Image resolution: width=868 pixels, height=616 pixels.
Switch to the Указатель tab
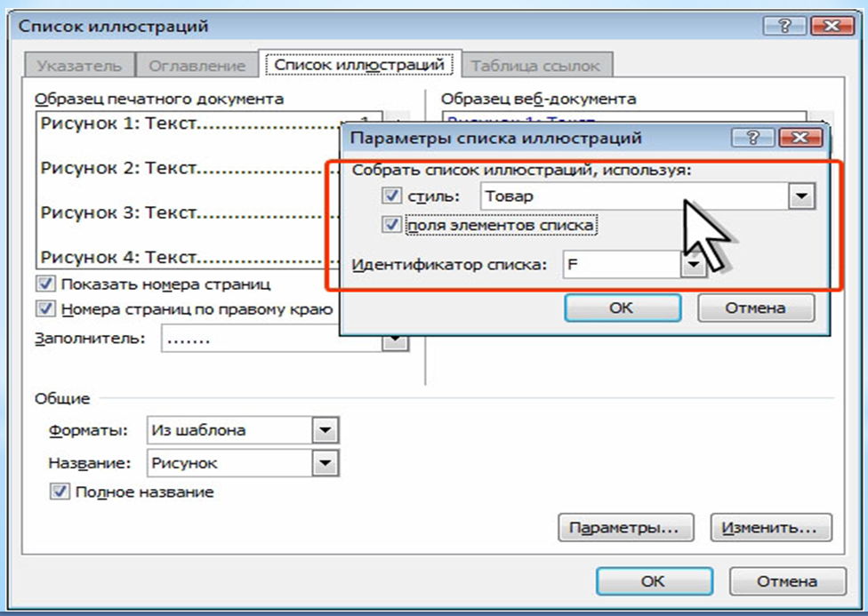(x=79, y=66)
